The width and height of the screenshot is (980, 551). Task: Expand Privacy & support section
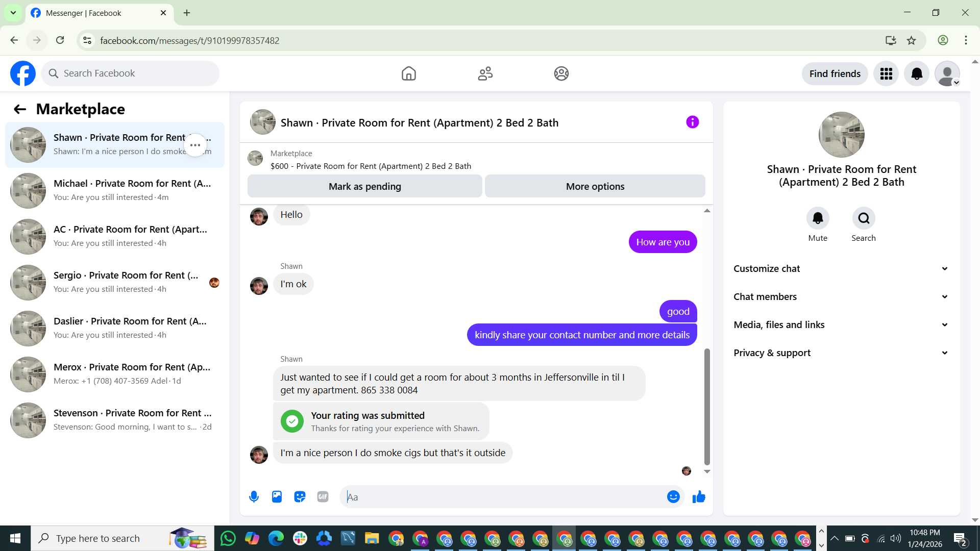click(841, 353)
